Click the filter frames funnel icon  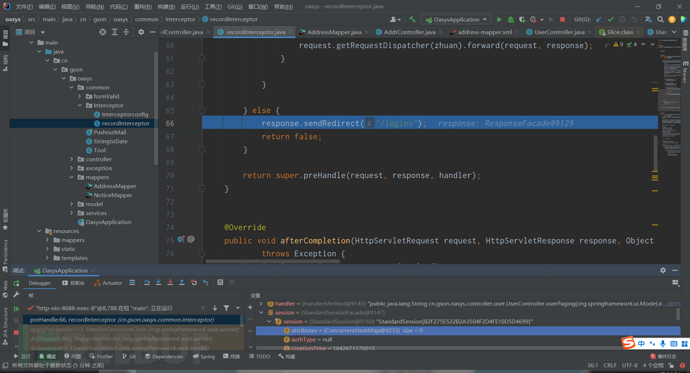click(x=226, y=308)
